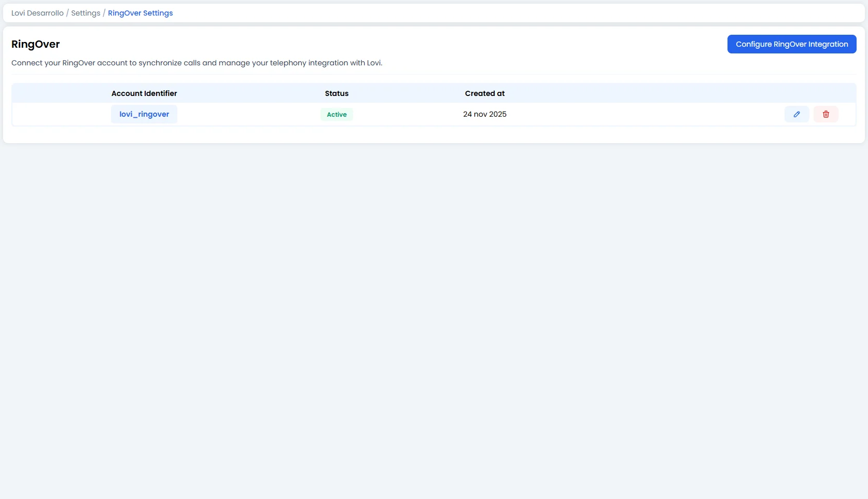Click the Connect your RingOver account description
Image resolution: width=868 pixels, height=499 pixels.
coord(197,63)
